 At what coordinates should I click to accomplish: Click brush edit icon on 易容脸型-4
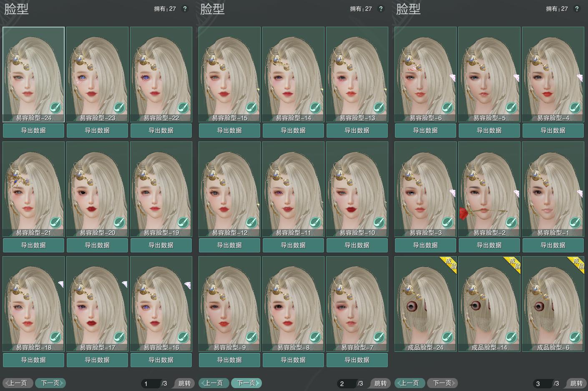point(575,108)
